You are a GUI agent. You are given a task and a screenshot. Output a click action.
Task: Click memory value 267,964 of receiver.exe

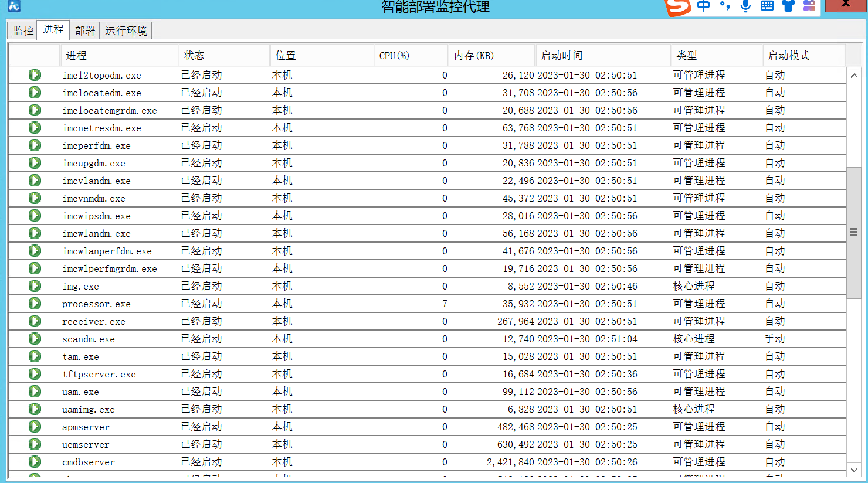516,321
